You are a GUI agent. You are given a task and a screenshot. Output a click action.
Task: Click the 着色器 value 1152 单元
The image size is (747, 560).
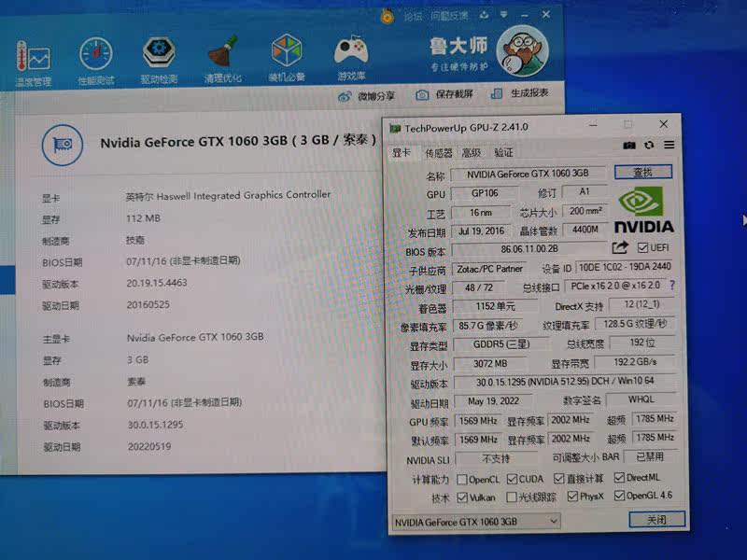496,306
